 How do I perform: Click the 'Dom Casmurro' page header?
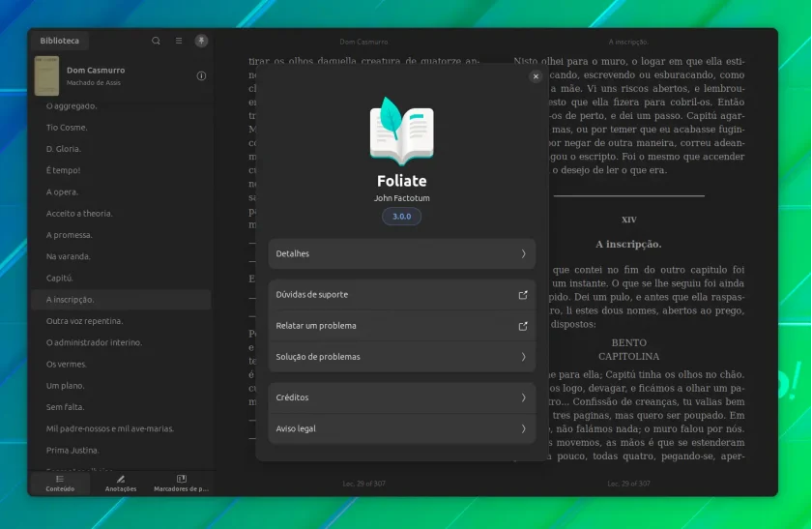tap(364, 42)
